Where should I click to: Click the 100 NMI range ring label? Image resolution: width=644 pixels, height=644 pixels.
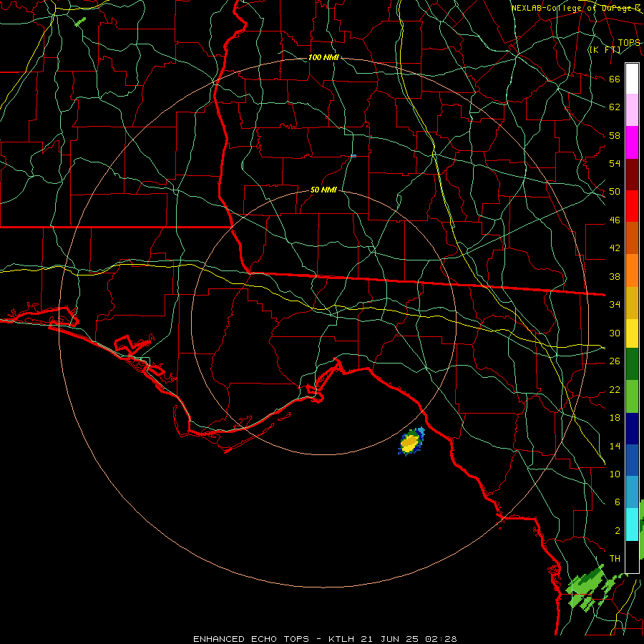[x=323, y=57]
